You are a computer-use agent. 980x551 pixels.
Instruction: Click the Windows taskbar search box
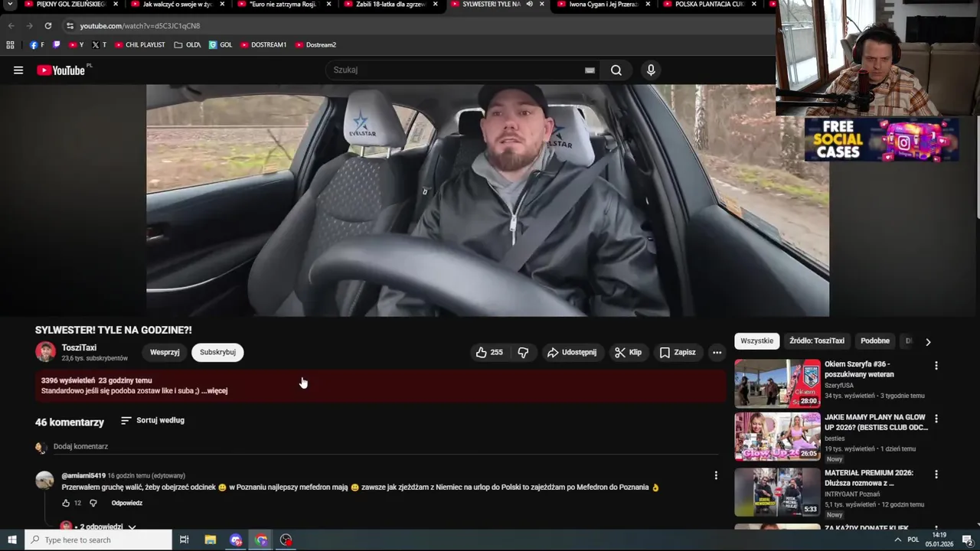tap(98, 540)
